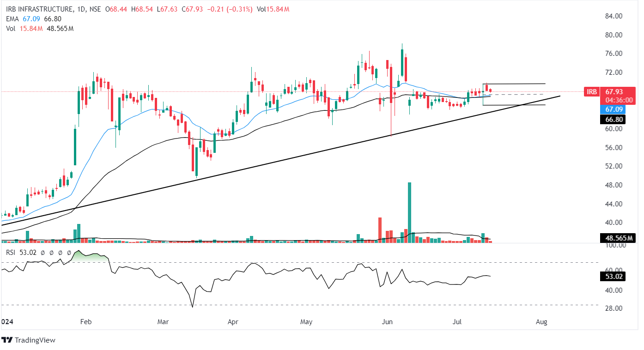Click the red IRB price label tag
The width and height of the screenshot is (644, 350).
pos(591,92)
